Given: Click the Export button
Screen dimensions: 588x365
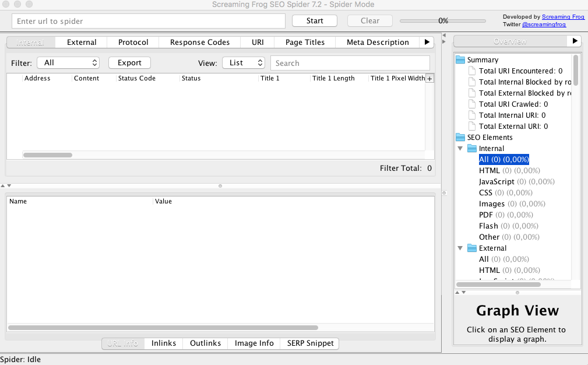Looking at the screenshot, I should tap(129, 62).
